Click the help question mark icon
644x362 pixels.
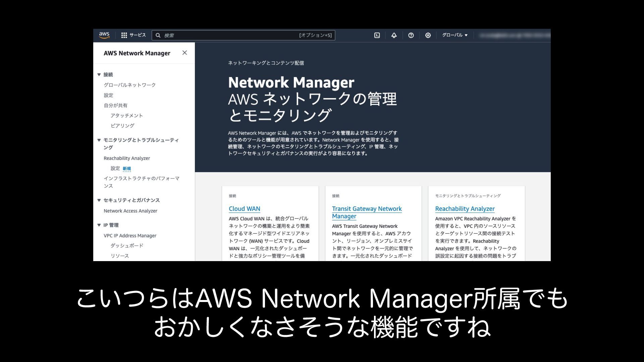click(411, 35)
